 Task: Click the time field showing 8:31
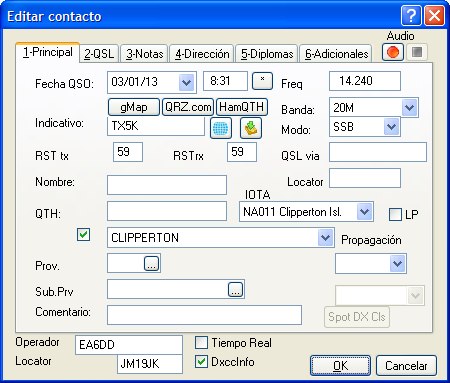225,81
